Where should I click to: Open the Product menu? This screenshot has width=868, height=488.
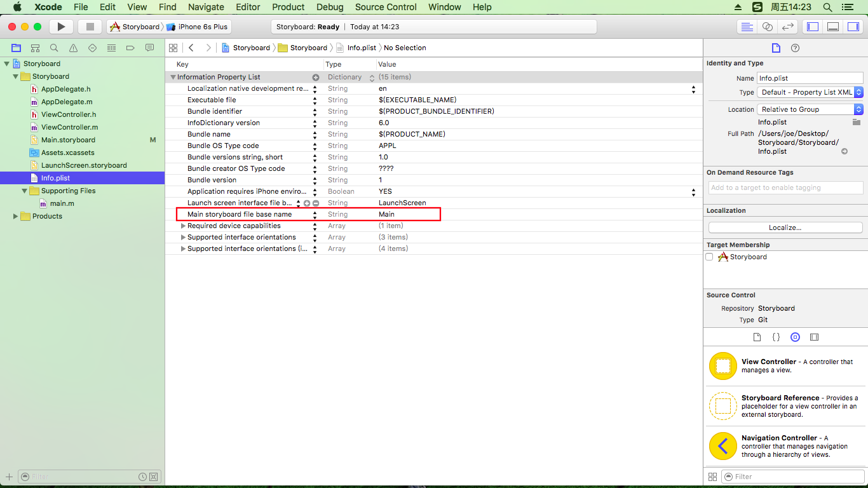(288, 7)
